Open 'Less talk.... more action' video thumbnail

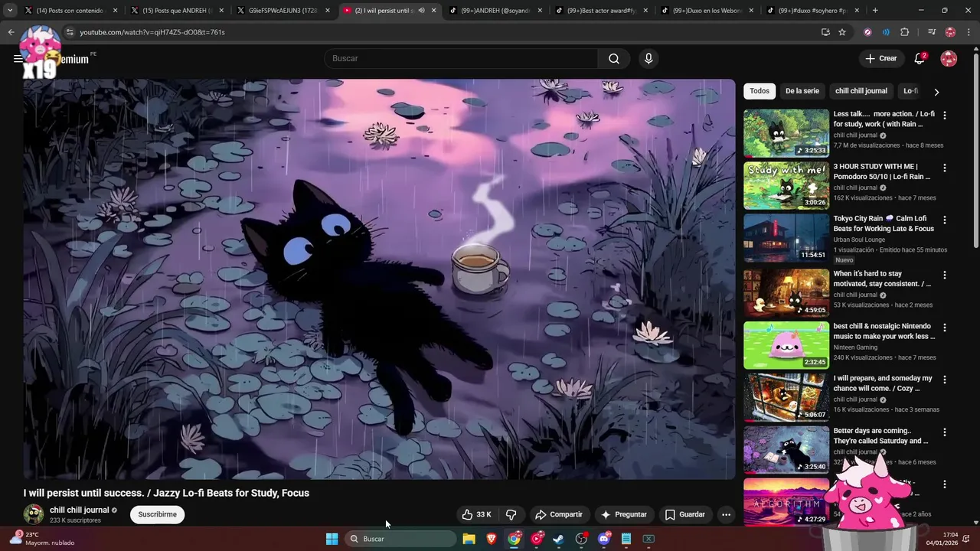786,133
